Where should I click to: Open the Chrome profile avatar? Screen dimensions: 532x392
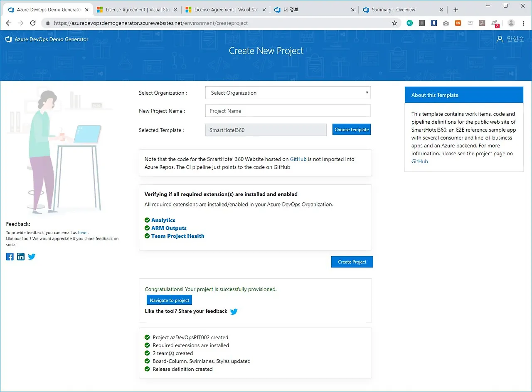tap(511, 23)
